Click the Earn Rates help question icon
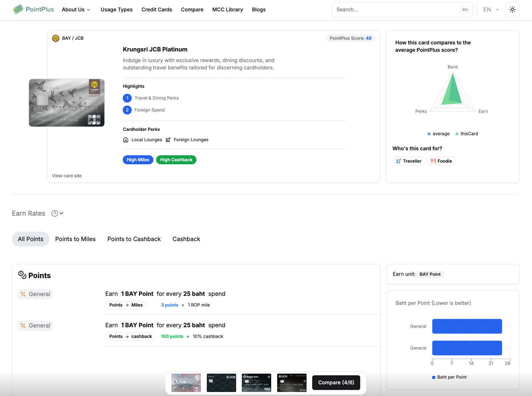The height and width of the screenshot is (396, 532). point(55,213)
